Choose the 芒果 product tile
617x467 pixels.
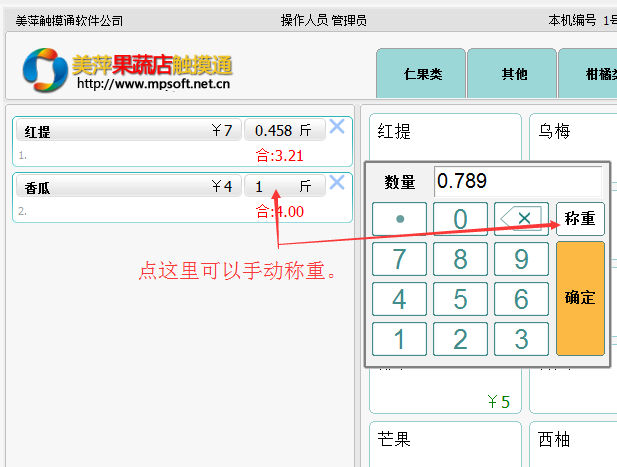coord(445,444)
